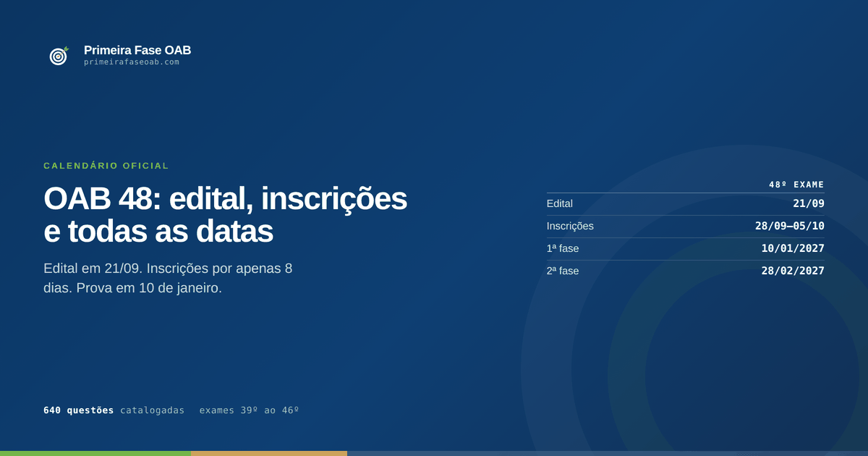Click the 10/01/2027 date value
This screenshot has height=456, width=868.
coord(793,248)
